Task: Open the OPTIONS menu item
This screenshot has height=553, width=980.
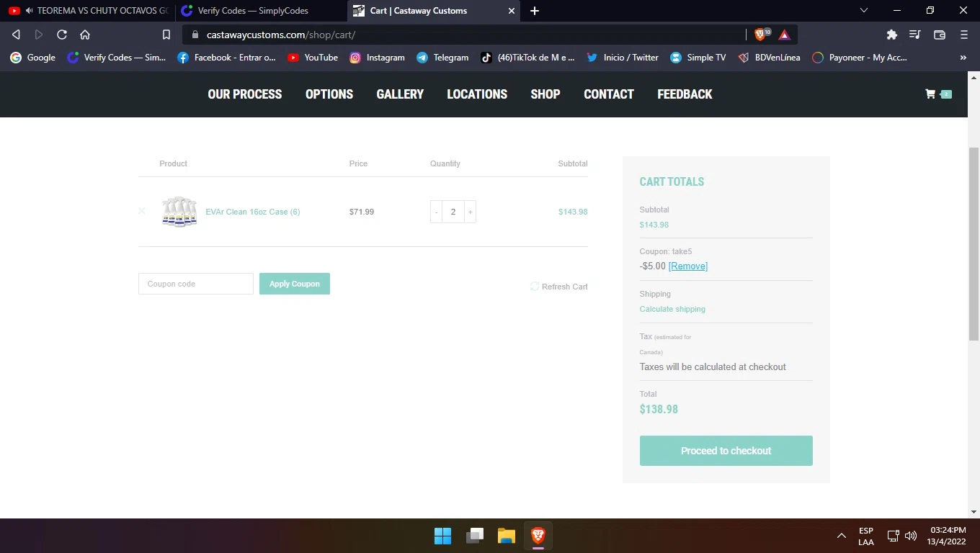Action: point(329,94)
